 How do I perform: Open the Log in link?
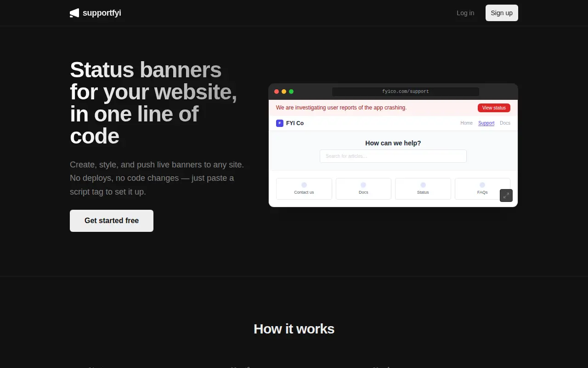pyautogui.click(x=465, y=13)
